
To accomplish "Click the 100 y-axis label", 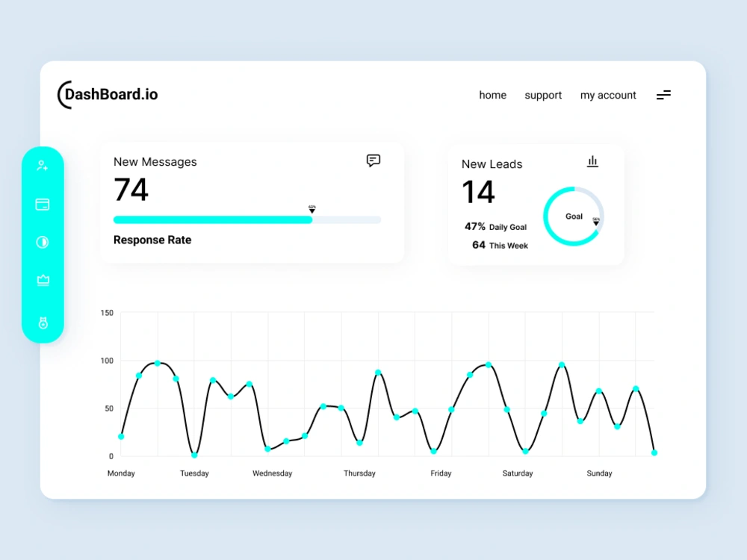I will [x=107, y=361].
